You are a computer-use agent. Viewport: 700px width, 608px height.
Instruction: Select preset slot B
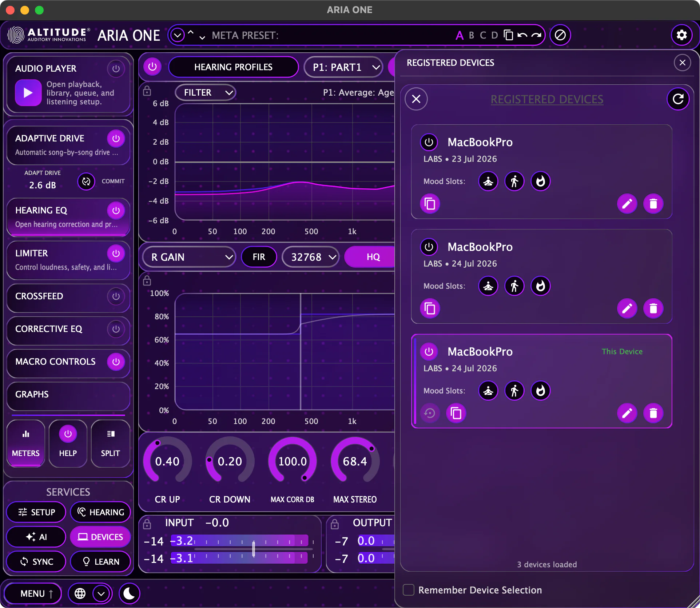tap(471, 35)
